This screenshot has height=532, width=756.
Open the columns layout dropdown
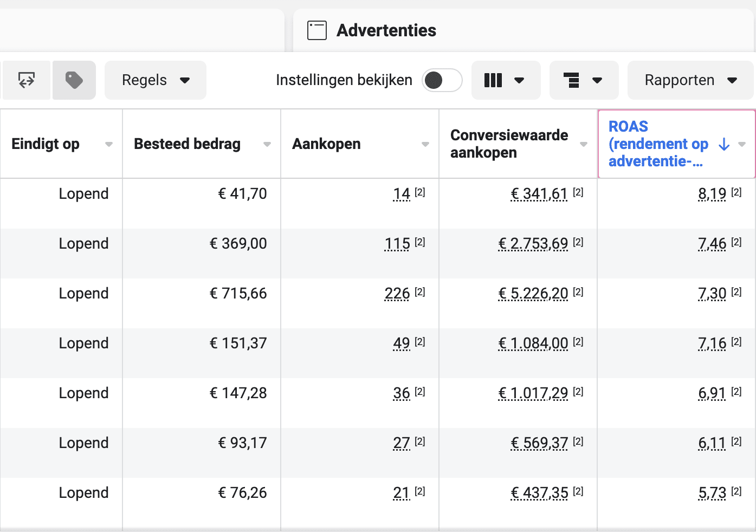506,80
